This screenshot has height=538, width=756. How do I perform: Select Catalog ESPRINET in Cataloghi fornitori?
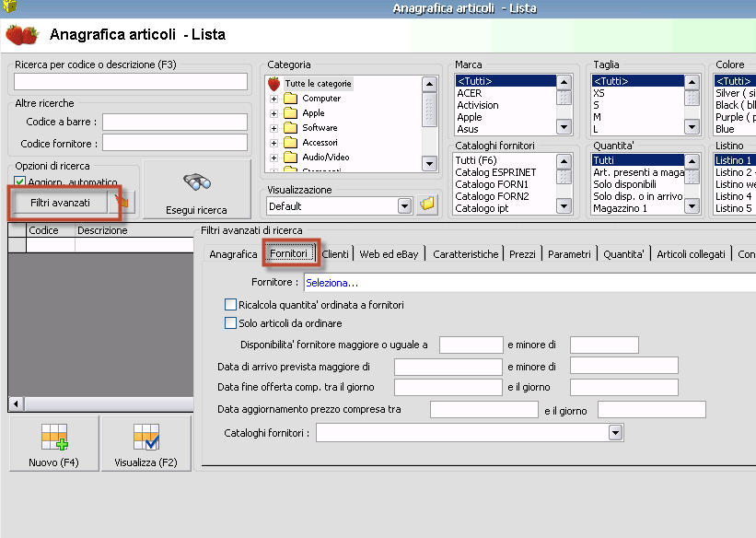point(505,172)
